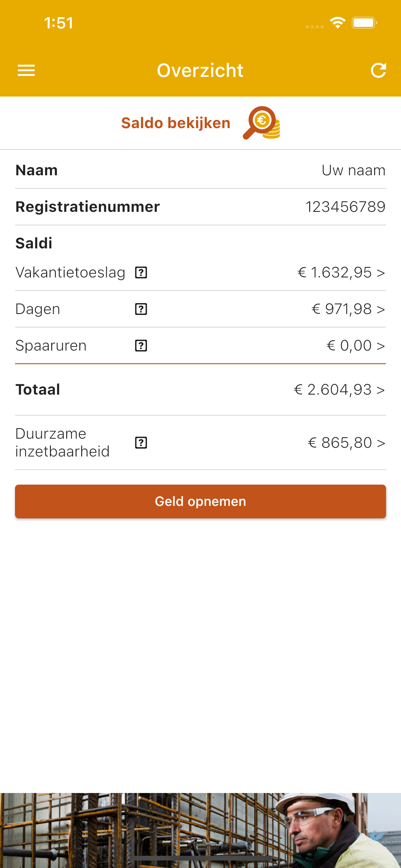Expand Spaaruren amount € 0,00
Viewport: 401px width, 868px height.
pyautogui.click(x=355, y=345)
